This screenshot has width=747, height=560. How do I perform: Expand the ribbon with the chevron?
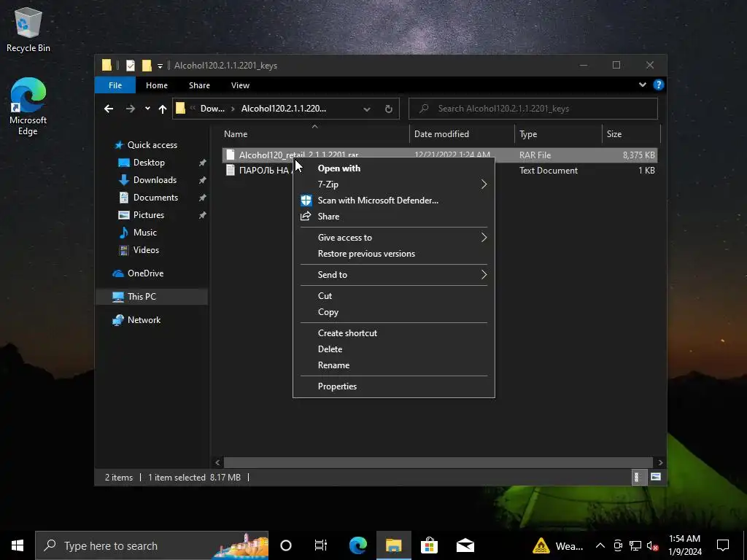click(x=643, y=85)
